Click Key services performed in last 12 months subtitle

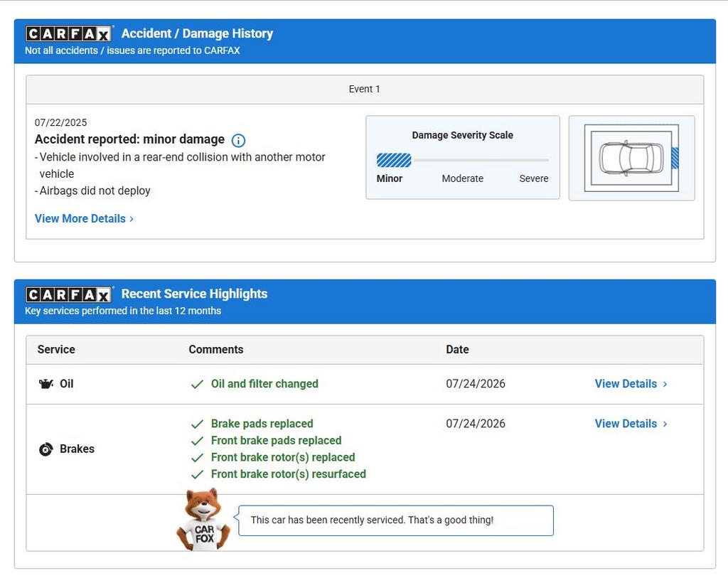coord(123,311)
